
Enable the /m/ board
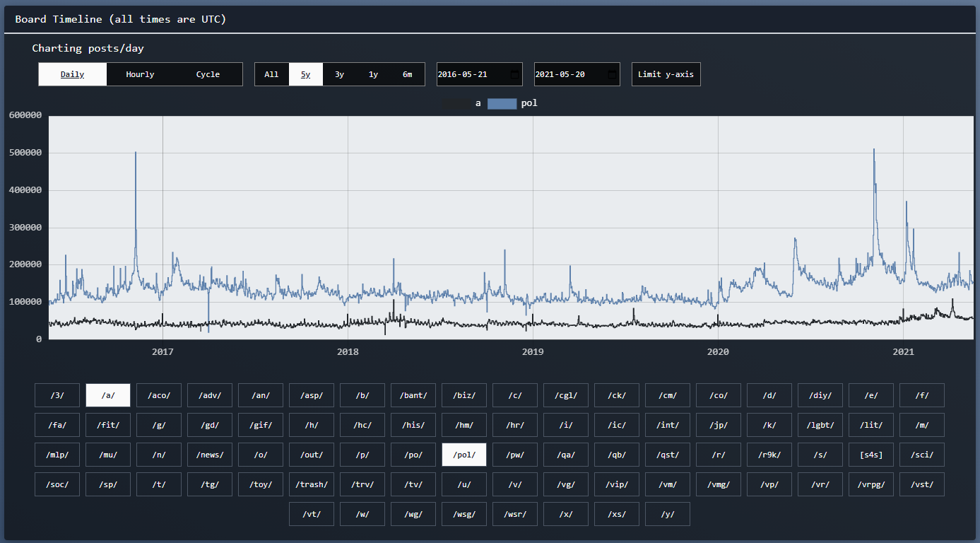922,425
